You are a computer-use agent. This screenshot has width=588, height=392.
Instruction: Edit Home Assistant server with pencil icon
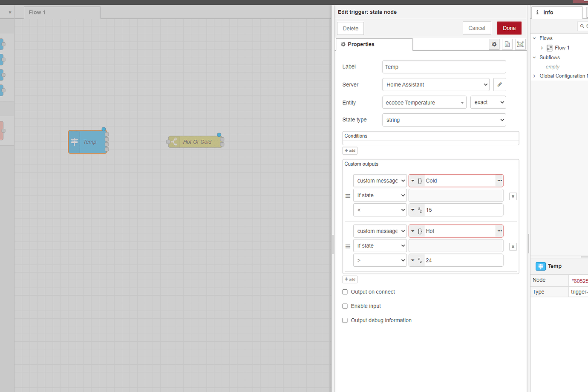point(500,84)
